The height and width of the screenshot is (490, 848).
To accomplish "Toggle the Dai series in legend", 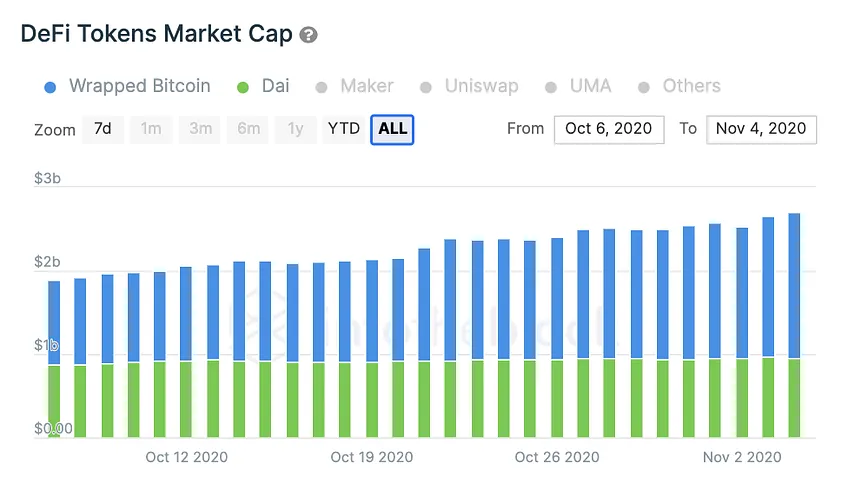I will 276,86.
